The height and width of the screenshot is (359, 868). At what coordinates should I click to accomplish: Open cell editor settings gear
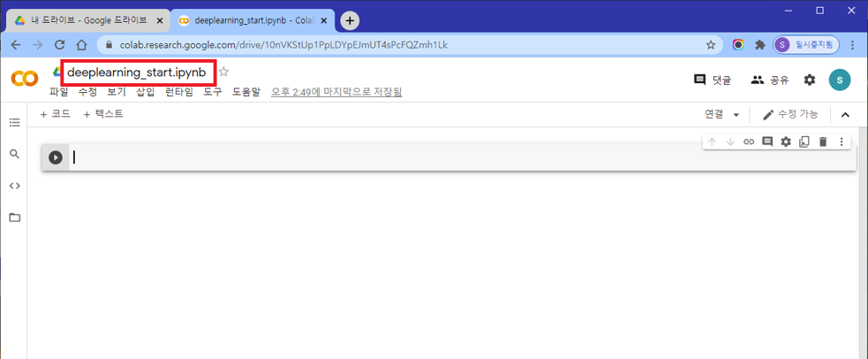786,141
